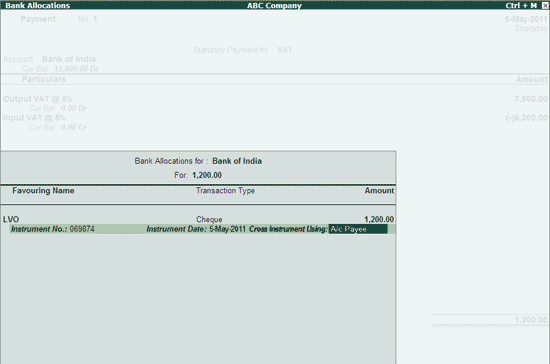Click the Ctrl + M shortcut label
550x364 pixels.
521,5
